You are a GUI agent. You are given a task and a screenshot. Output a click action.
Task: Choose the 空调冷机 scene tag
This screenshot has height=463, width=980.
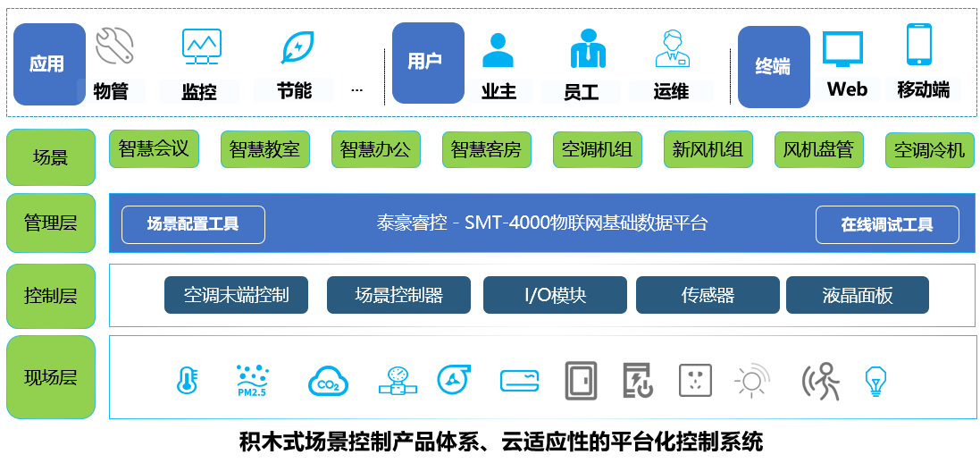pyautogui.click(x=930, y=149)
